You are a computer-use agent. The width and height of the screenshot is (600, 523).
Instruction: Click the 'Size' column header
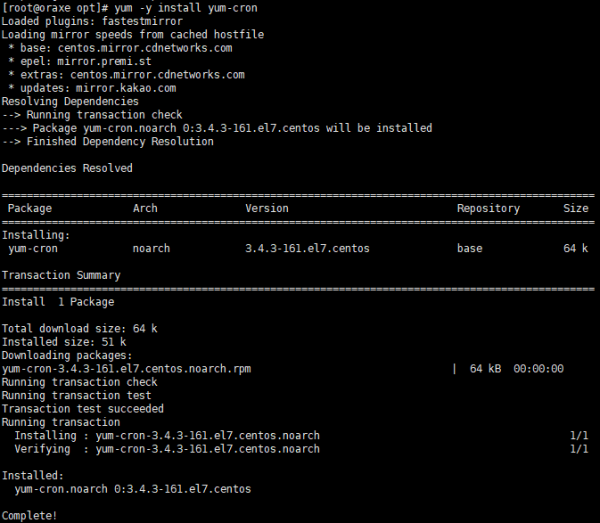pos(576,208)
